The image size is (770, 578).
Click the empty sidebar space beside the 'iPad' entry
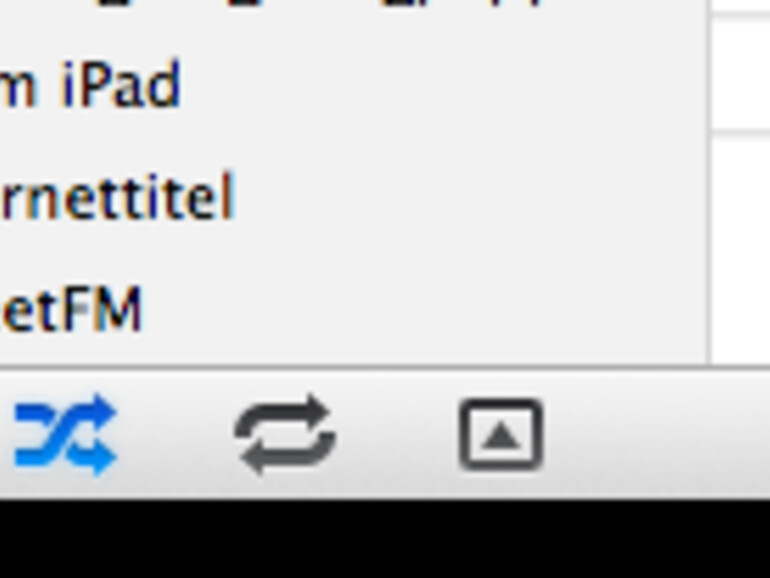(x=442, y=86)
